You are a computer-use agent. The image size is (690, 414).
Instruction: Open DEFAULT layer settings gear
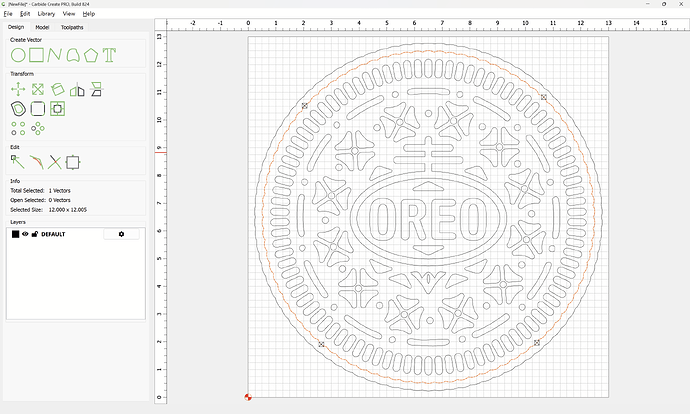[x=122, y=234]
